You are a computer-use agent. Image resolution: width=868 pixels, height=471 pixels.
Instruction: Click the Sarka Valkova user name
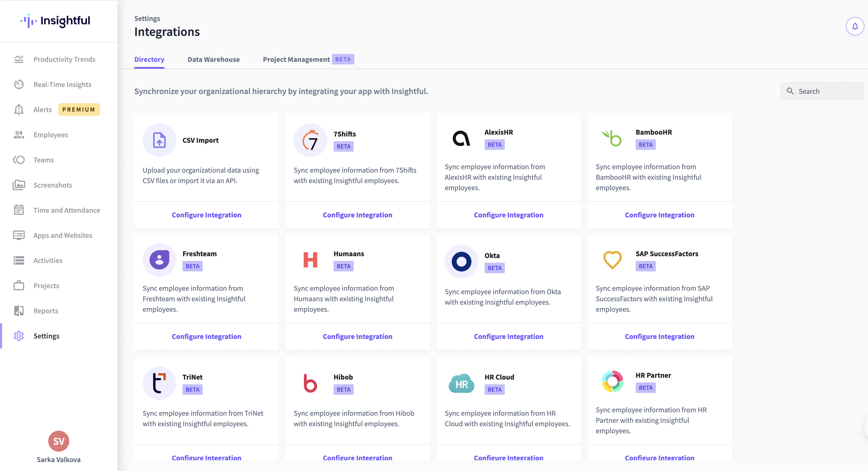tap(59, 459)
